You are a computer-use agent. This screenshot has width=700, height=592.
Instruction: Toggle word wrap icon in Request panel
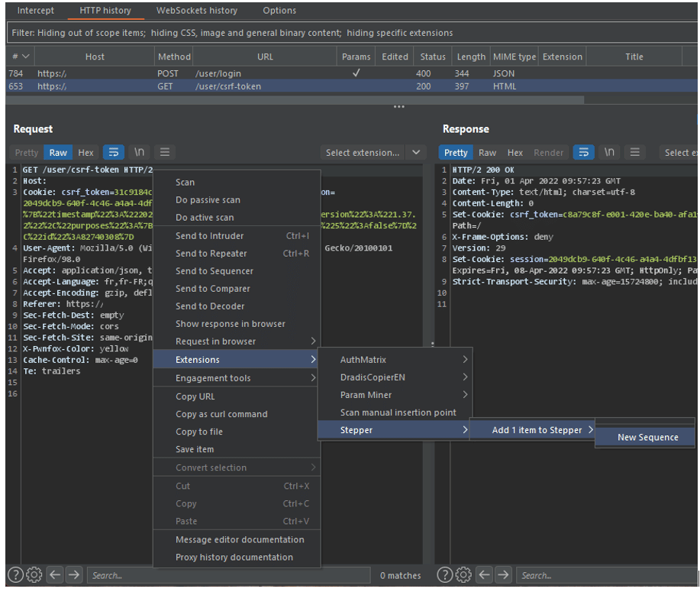(113, 153)
